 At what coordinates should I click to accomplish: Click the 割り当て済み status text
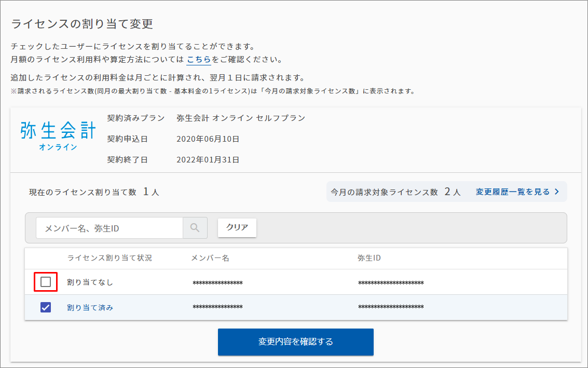90,308
